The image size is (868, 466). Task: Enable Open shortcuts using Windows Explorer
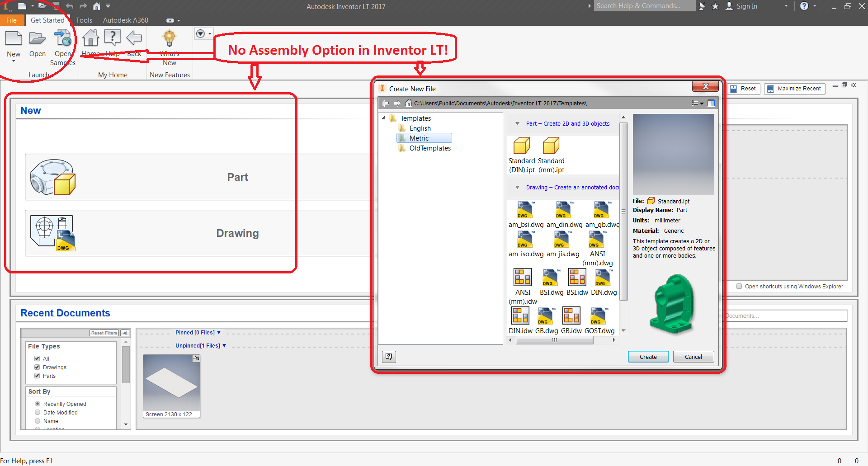[x=740, y=286]
